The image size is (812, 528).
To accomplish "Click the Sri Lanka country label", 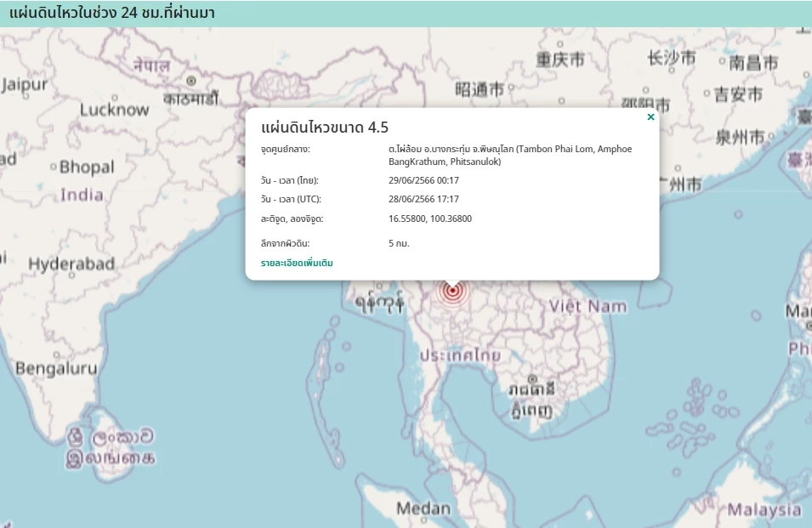I will coord(111,447).
